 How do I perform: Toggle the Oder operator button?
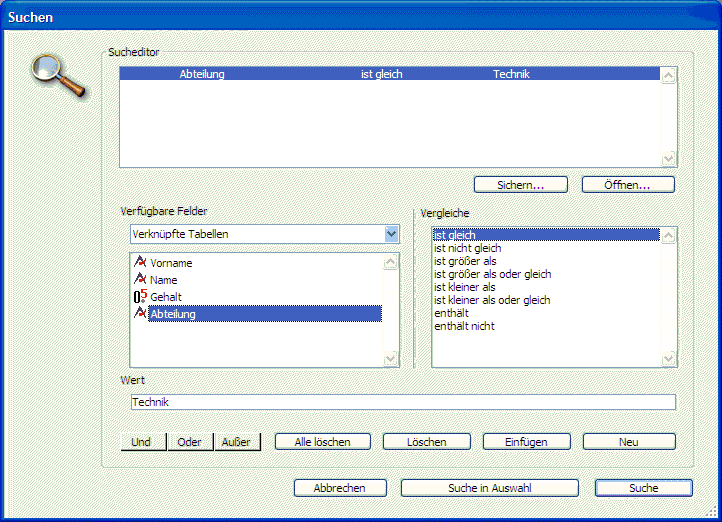click(x=189, y=442)
